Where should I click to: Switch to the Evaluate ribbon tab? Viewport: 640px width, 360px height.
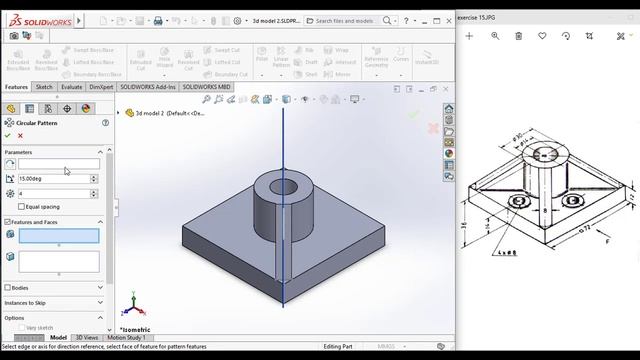71,87
